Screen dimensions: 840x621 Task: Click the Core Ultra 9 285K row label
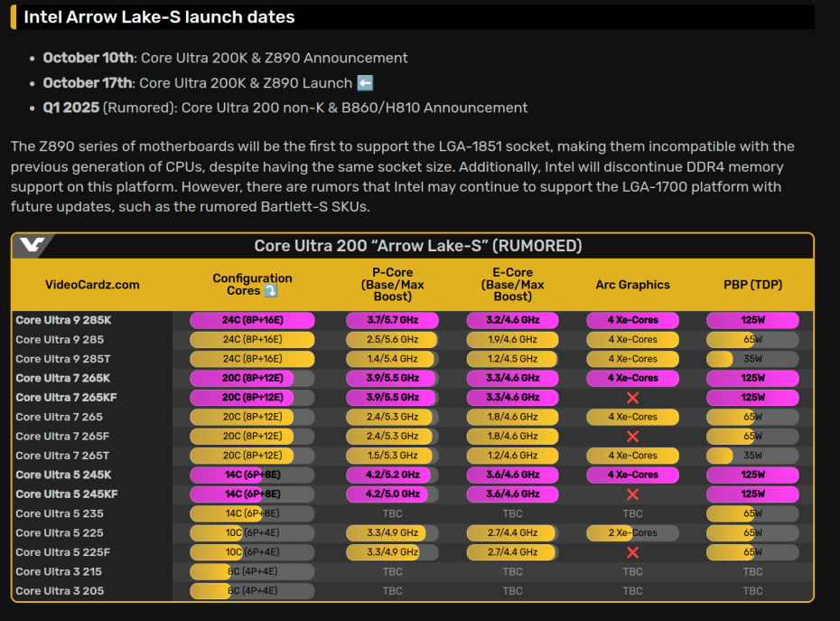coord(63,320)
